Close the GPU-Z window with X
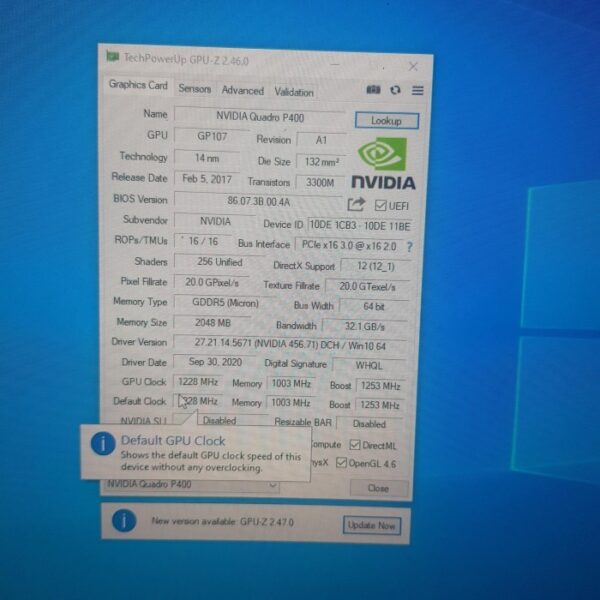The height and width of the screenshot is (600, 600). [413, 67]
